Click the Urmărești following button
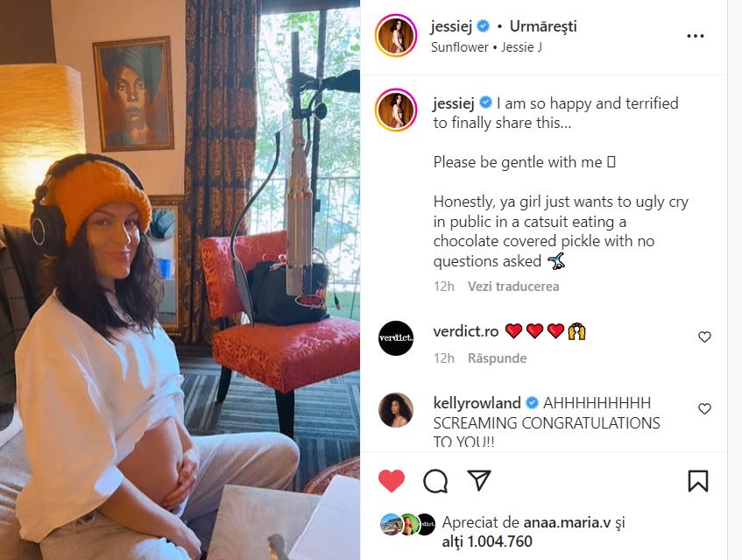742x560 pixels. point(543,26)
